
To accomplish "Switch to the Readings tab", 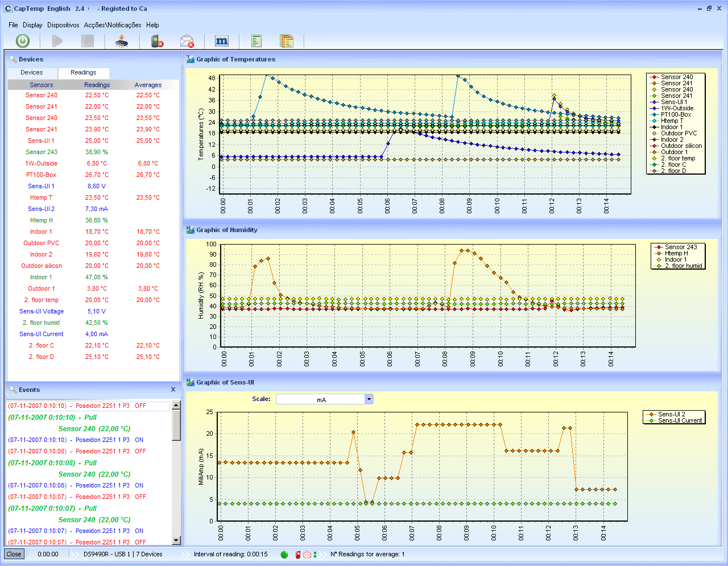I will click(x=84, y=73).
